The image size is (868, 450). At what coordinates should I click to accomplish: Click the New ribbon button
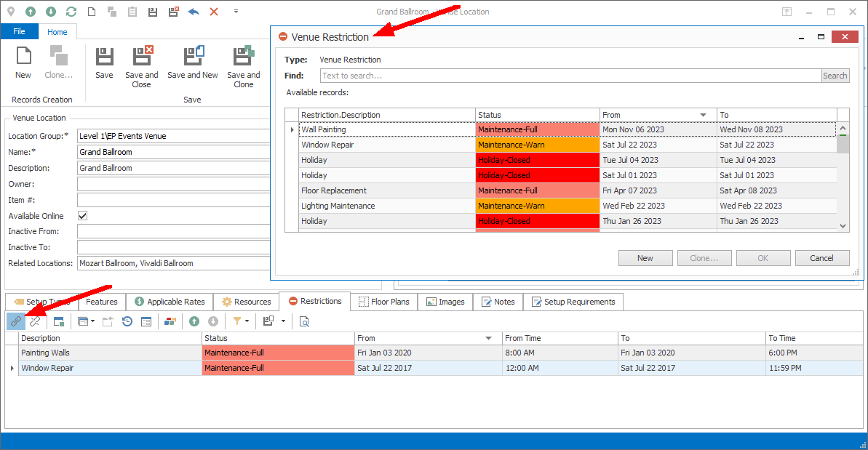pos(23,63)
